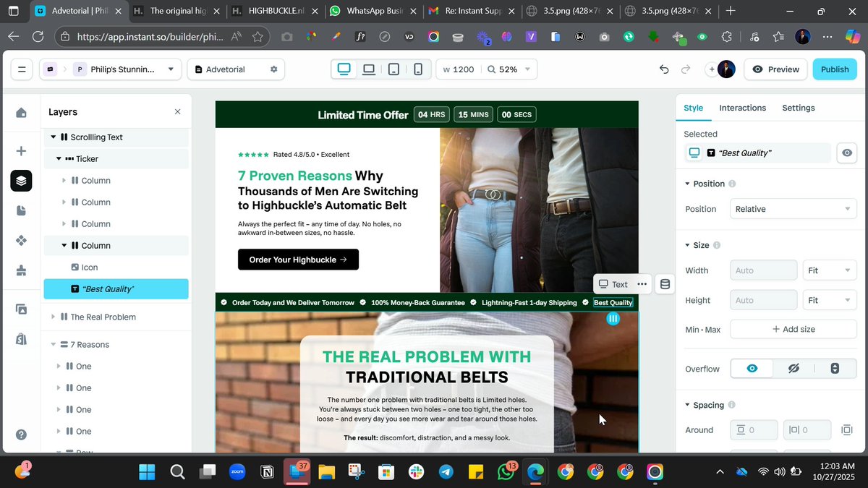Switch to Re: Instant Support Gmail tab
The height and width of the screenshot is (488, 868).
[472, 11]
